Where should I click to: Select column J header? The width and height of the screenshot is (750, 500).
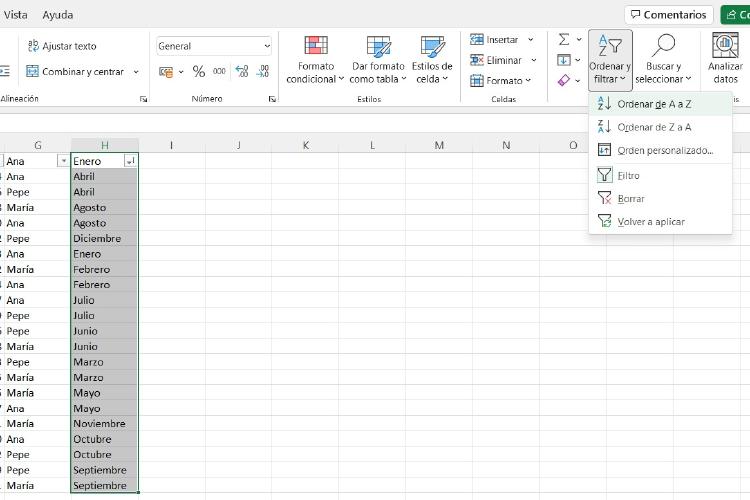click(239, 145)
